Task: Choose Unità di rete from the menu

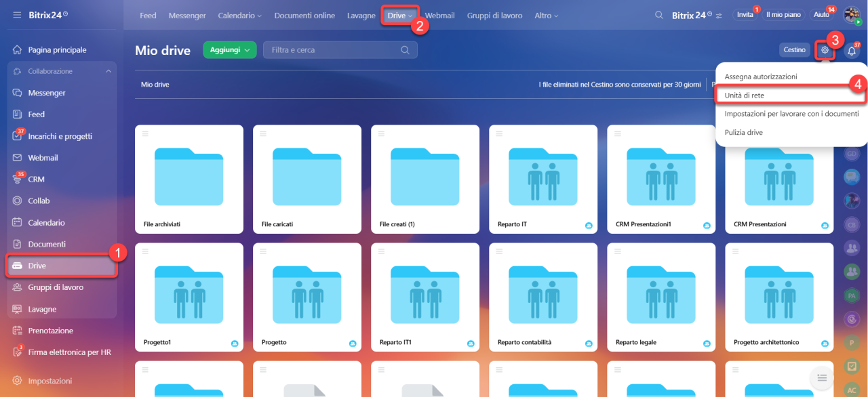Action: (791, 96)
